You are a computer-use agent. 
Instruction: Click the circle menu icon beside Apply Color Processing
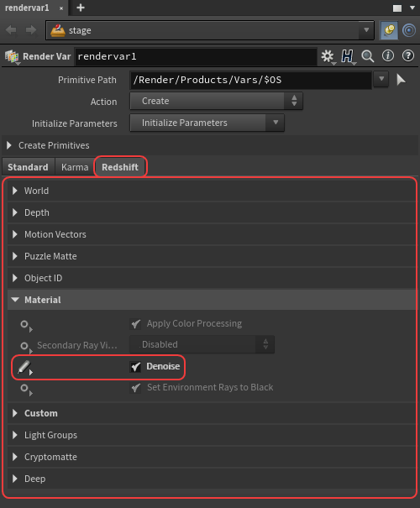[25, 325]
